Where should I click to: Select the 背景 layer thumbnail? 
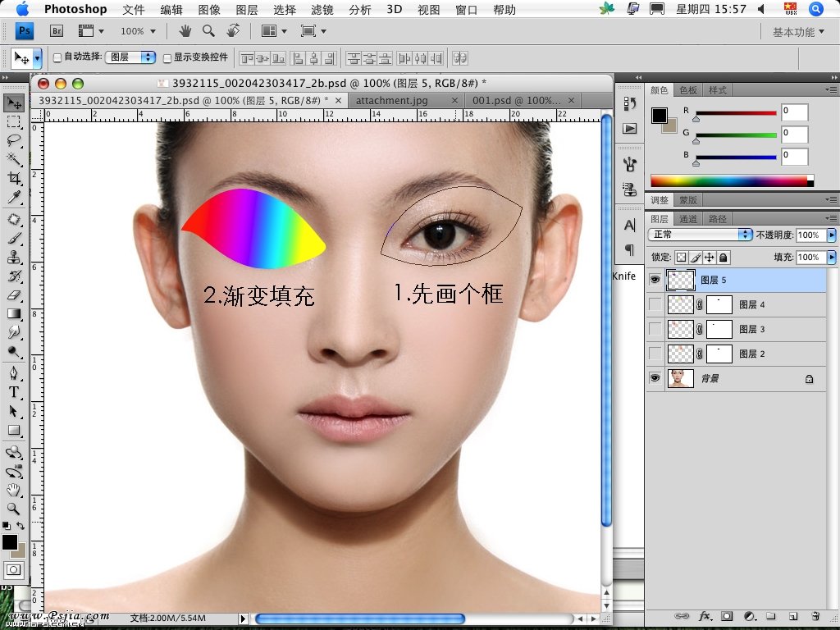click(681, 378)
